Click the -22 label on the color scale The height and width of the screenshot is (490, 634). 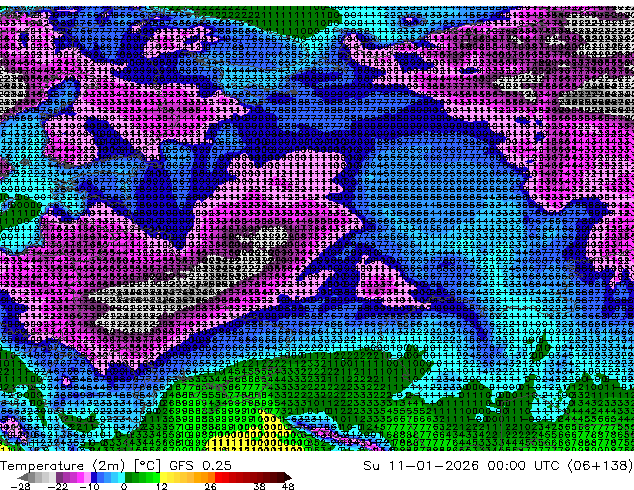[58, 486]
